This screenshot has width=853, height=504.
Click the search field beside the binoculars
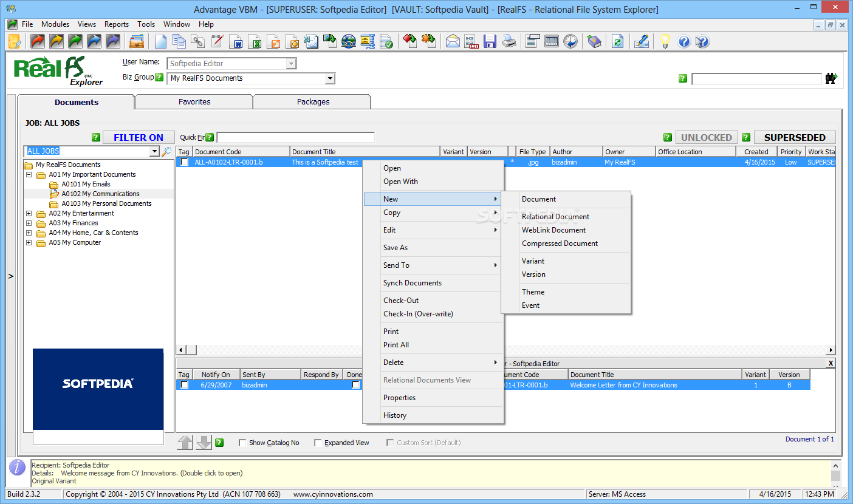(756, 79)
